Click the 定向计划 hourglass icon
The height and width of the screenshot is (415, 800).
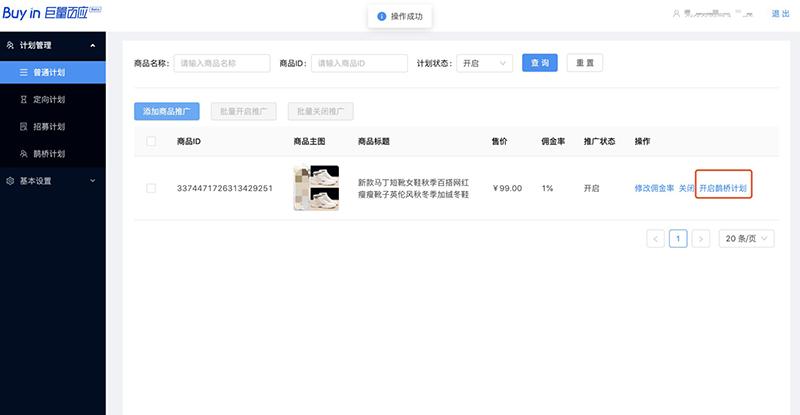point(24,100)
